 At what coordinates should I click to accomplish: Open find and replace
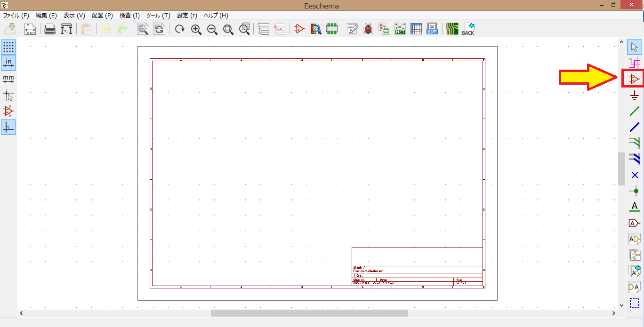(159, 29)
